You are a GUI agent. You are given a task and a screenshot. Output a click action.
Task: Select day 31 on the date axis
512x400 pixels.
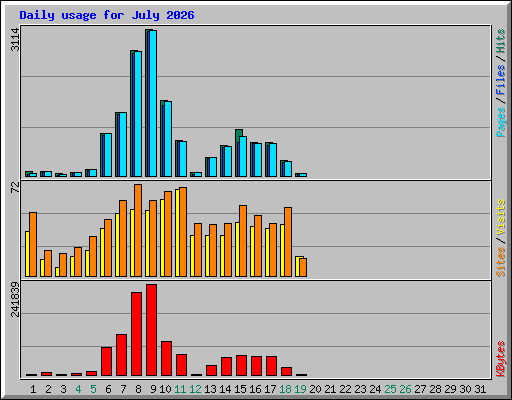coord(480,389)
